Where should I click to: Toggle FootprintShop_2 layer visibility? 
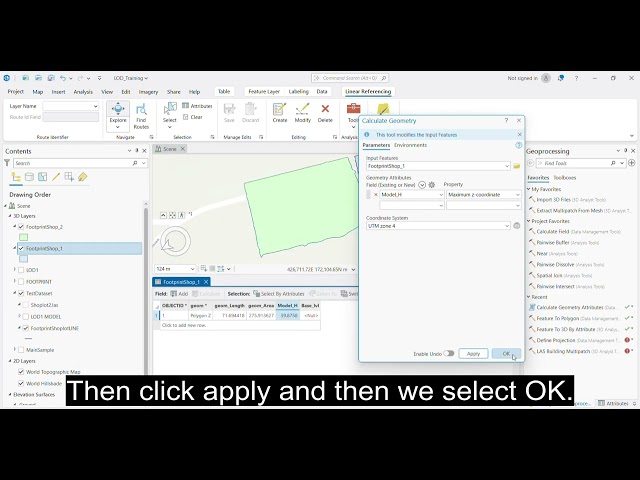point(21,227)
